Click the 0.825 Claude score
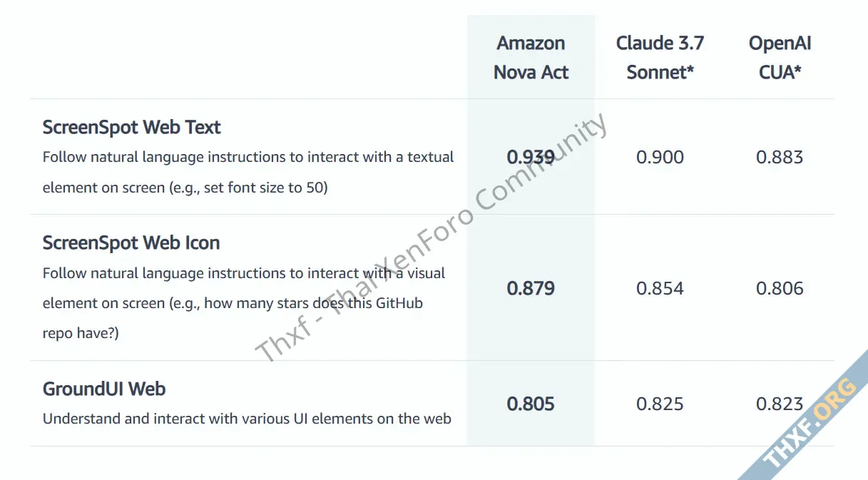 (660, 404)
